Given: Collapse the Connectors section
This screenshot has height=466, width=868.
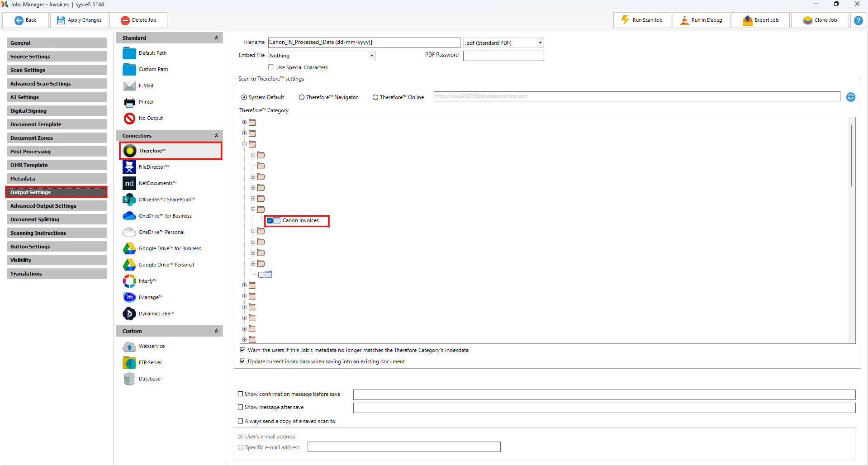Looking at the screenshot, I should click(x=216, y=136).
